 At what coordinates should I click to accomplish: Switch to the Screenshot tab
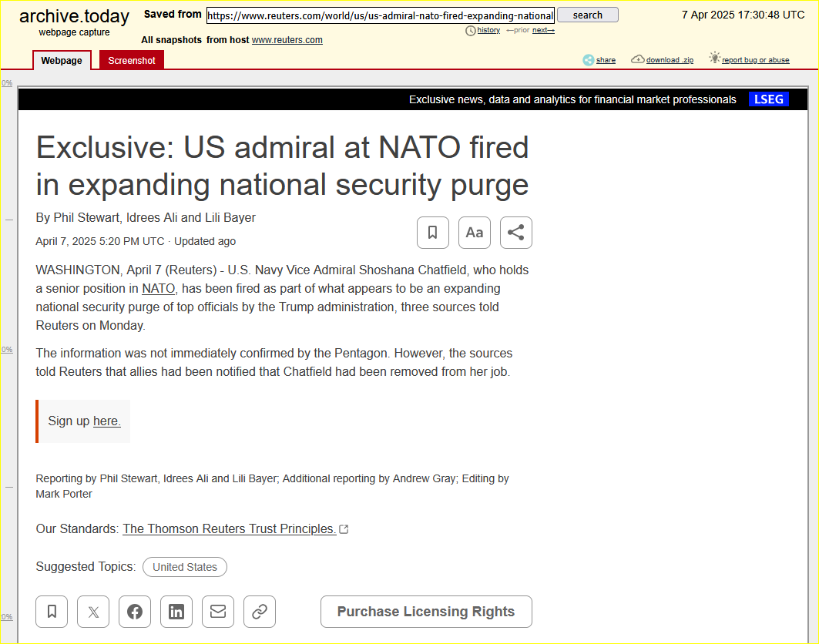coord(132,60)
